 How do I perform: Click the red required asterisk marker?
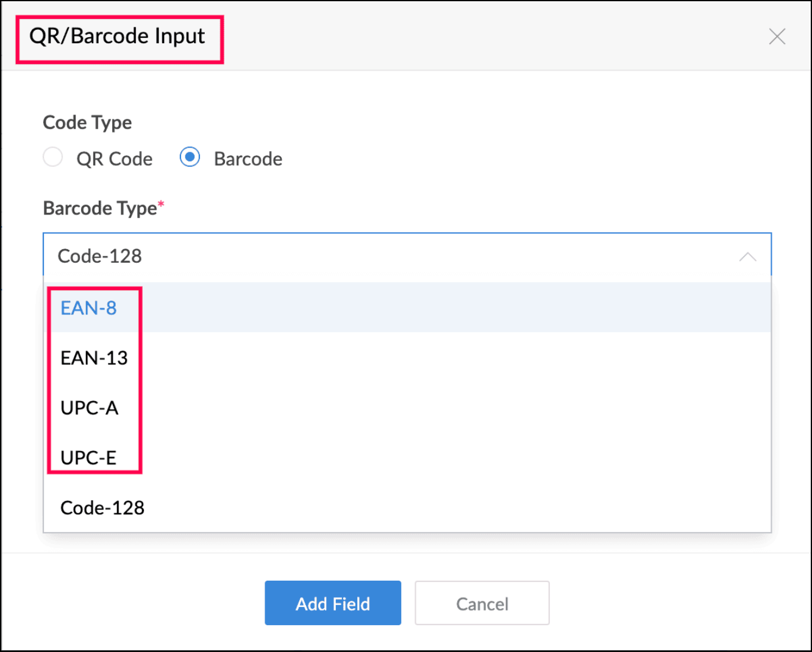(x=161, y=204)
